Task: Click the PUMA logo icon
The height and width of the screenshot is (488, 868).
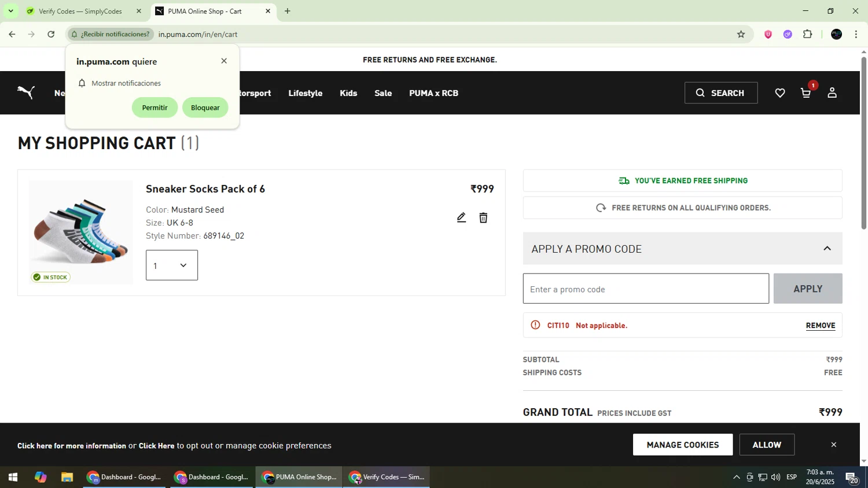Action: pyautogui.click(x=26, y=93)
